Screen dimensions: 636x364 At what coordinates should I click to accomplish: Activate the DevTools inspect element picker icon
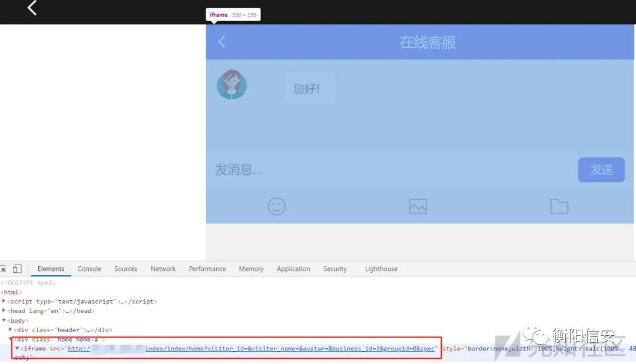click(4, 269)
